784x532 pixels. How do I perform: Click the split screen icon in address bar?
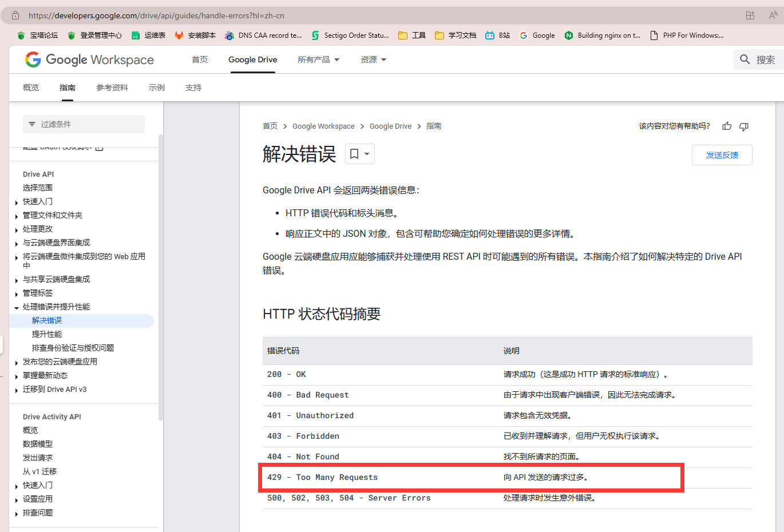(750, 15)
